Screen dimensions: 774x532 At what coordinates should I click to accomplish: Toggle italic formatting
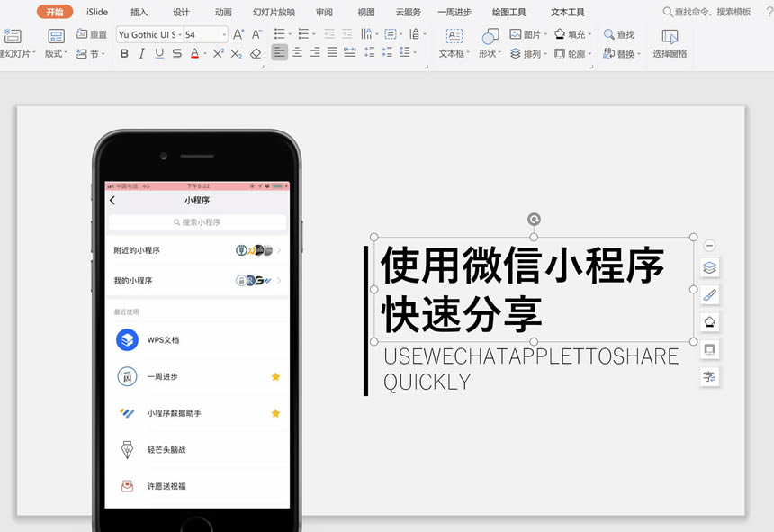(141, 53)
